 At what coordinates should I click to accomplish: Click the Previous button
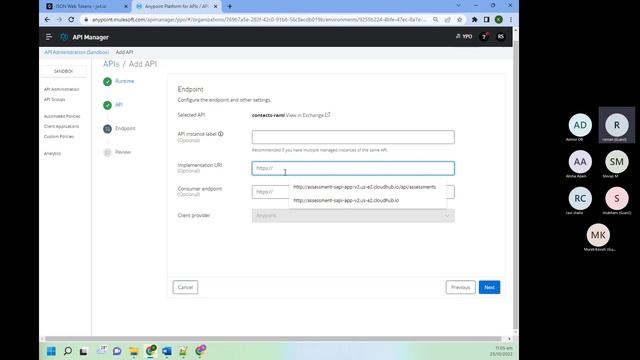(460, 287)
